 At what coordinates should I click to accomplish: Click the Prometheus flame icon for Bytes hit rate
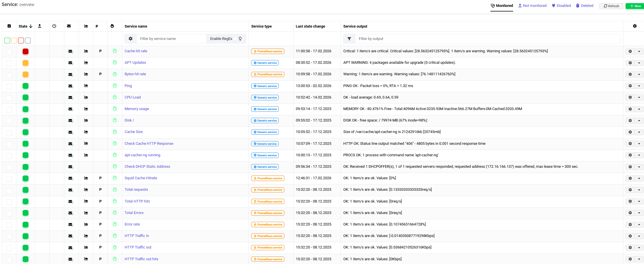[115, 74]
